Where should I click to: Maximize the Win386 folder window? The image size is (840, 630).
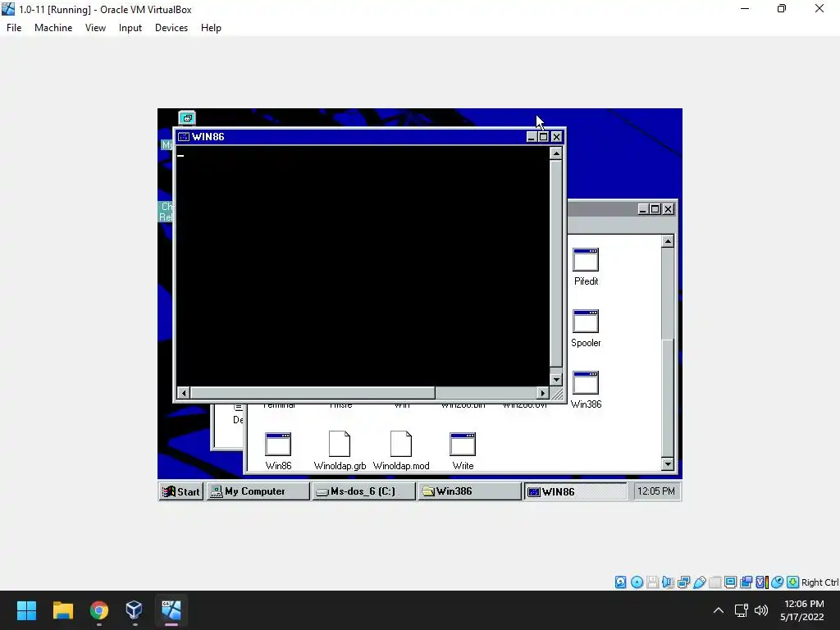pos(655,209)
